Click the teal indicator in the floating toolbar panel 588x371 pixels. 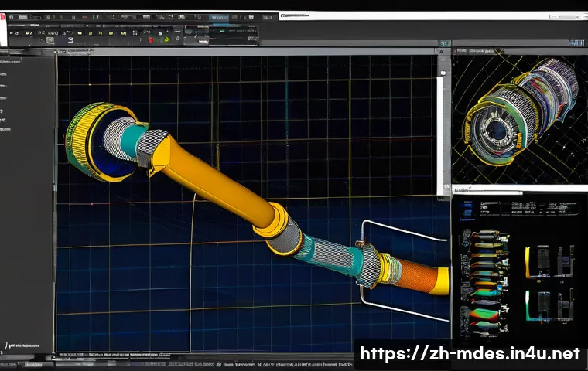[223, 31]
